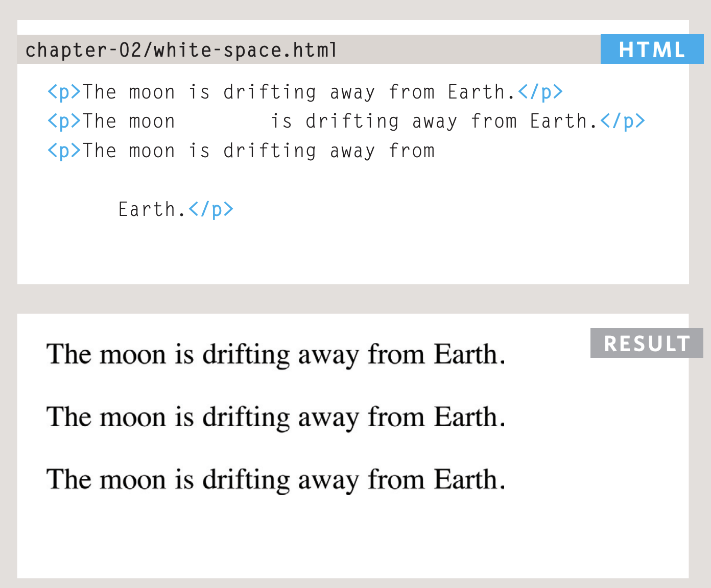Click the word from ending the third code line
Screen dimensions: 711x588
pos(412,151)
